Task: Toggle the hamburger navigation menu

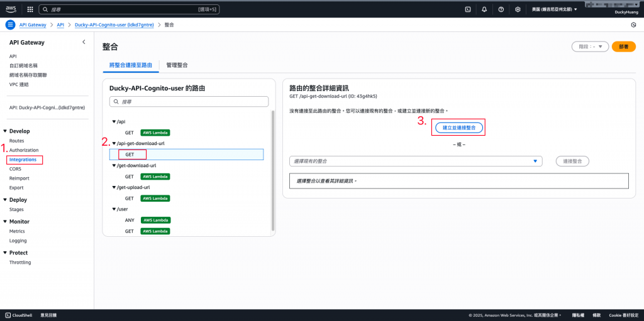Action: [10, 24]
